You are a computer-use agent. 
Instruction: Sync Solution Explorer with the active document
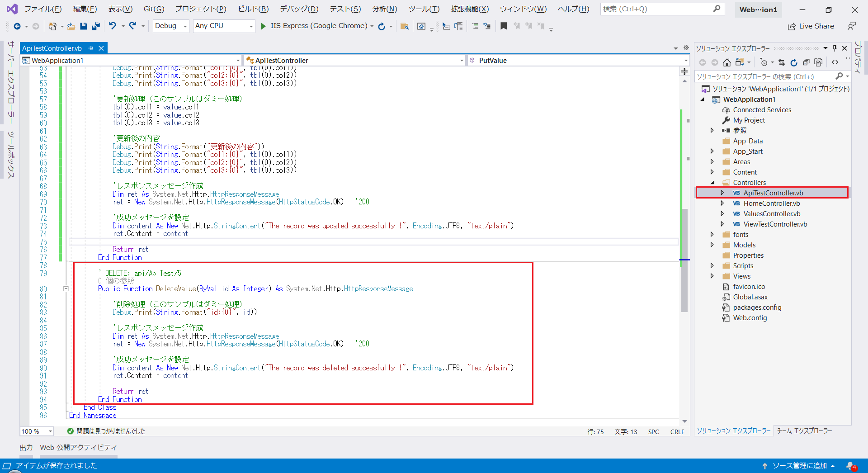(x=782, y=62)
